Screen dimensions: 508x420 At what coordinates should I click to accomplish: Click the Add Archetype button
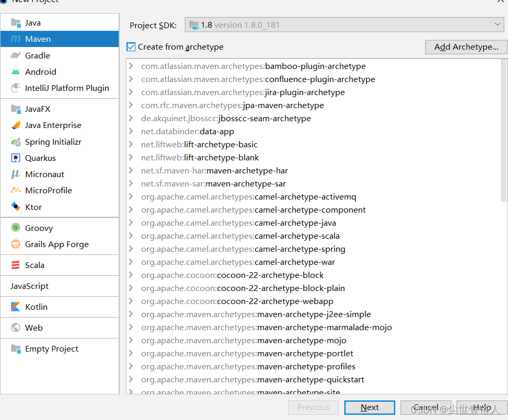click(466, 47)
